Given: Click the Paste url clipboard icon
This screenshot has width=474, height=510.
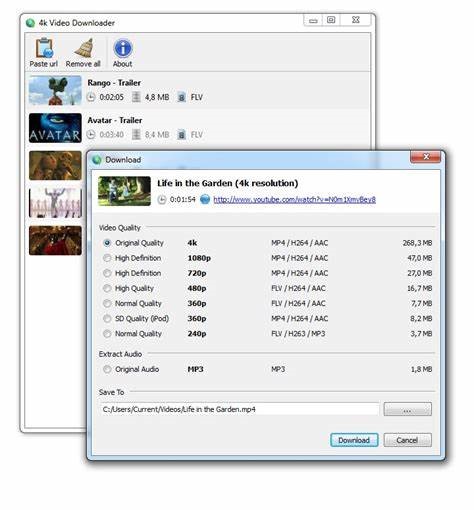Looking at the screenshot, I should [x=44, y=49].
